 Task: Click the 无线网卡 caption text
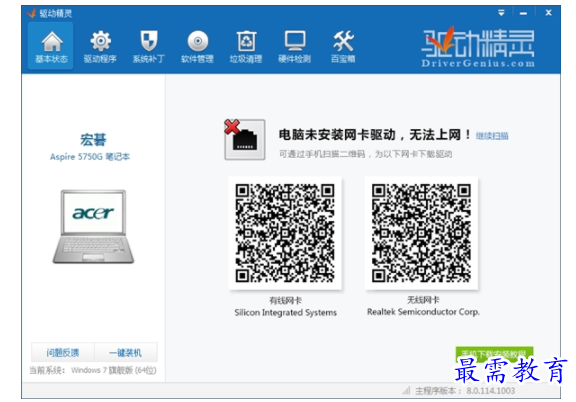tap(423, 300)
